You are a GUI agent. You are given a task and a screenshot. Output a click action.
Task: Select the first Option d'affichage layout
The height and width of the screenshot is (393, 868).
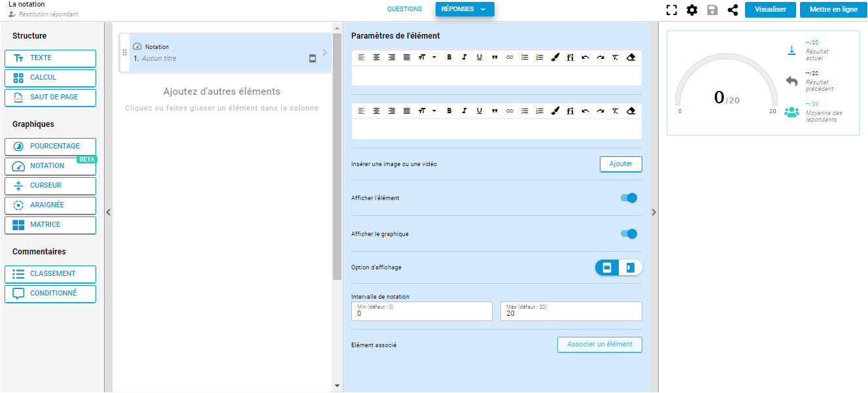tap(607, 267)
